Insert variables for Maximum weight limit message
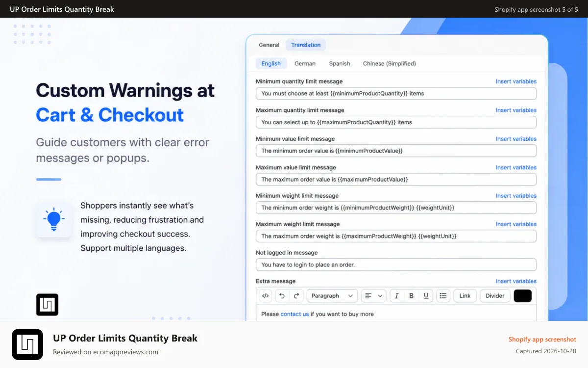 tap(516, 224)
